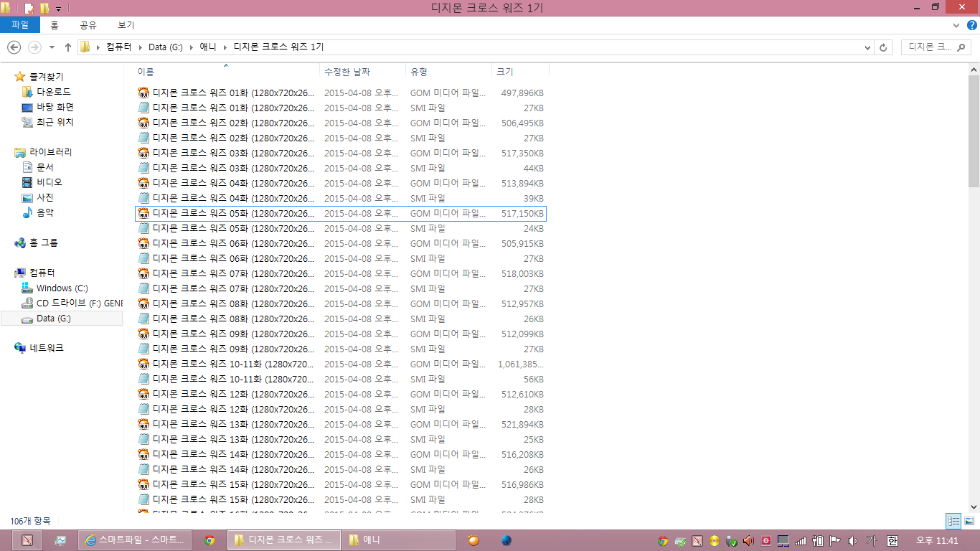Go back with the back arrow
This screenshot has height=551, width=980.
coord(14,47)
